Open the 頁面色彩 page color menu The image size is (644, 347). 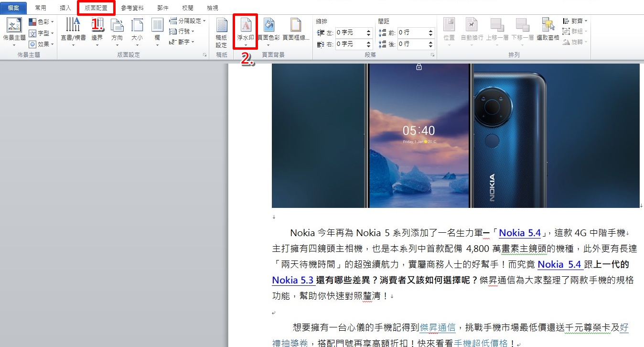pyautogui.click(x=268, y=33)
